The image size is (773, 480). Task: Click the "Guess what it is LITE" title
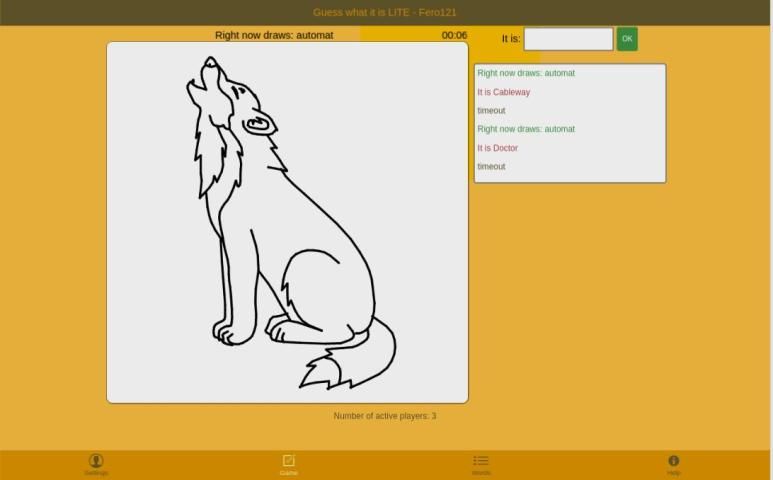click(385, 12)
